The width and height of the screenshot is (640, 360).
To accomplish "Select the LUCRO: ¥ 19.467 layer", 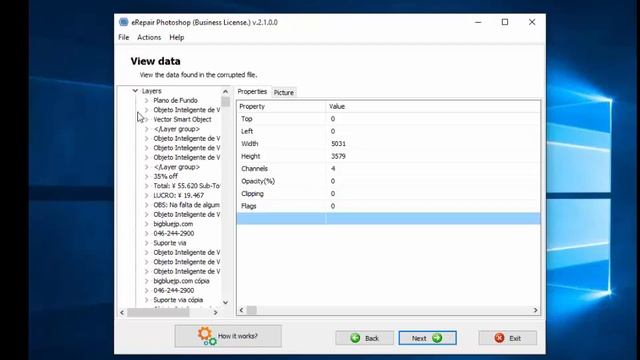I will point(179,196).
